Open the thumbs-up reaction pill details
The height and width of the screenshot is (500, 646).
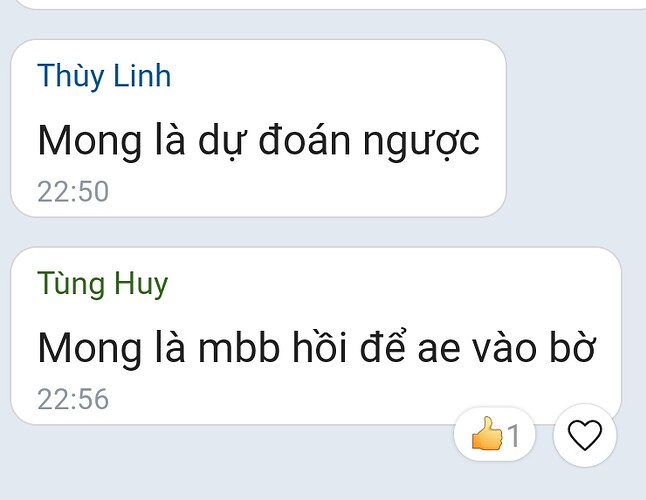point(494,435)
